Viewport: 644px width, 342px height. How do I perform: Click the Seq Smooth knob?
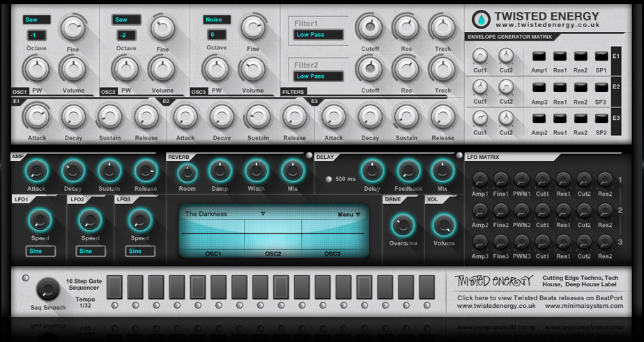pos(48,290)
